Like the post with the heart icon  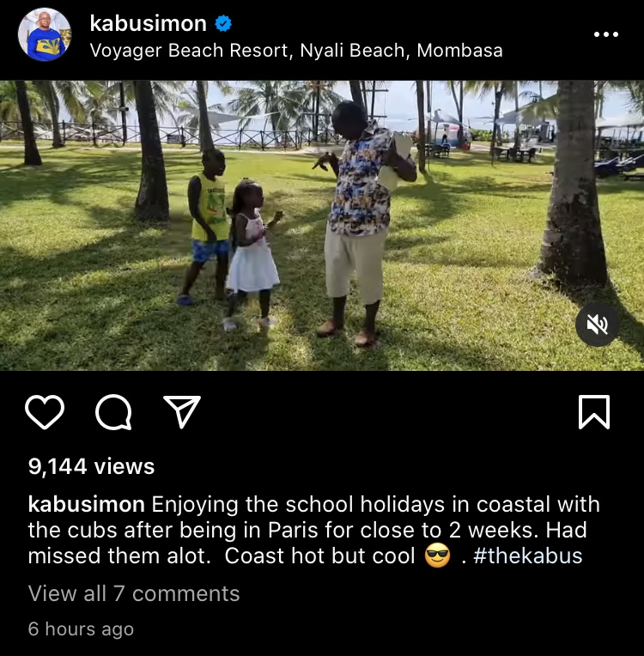coord(45,412)
